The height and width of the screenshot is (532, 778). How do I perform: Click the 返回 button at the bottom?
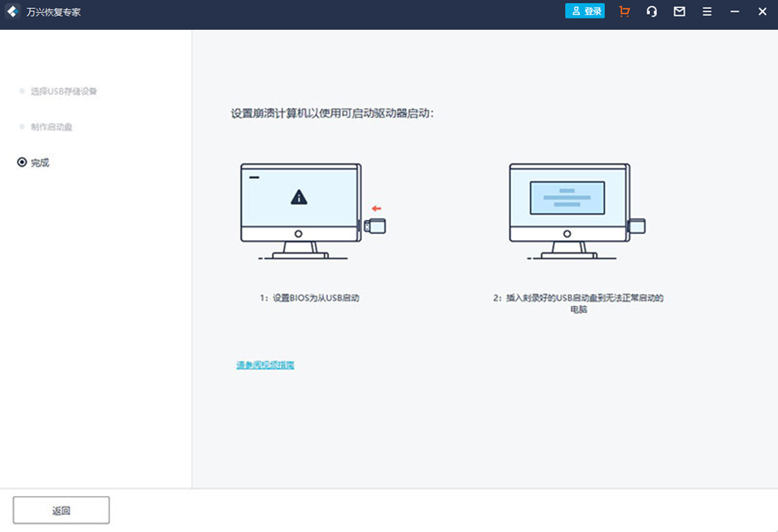61,510
